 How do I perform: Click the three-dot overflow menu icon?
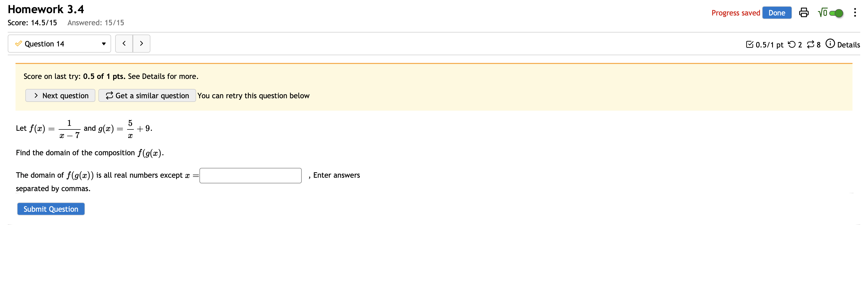[x=855, y=12]
